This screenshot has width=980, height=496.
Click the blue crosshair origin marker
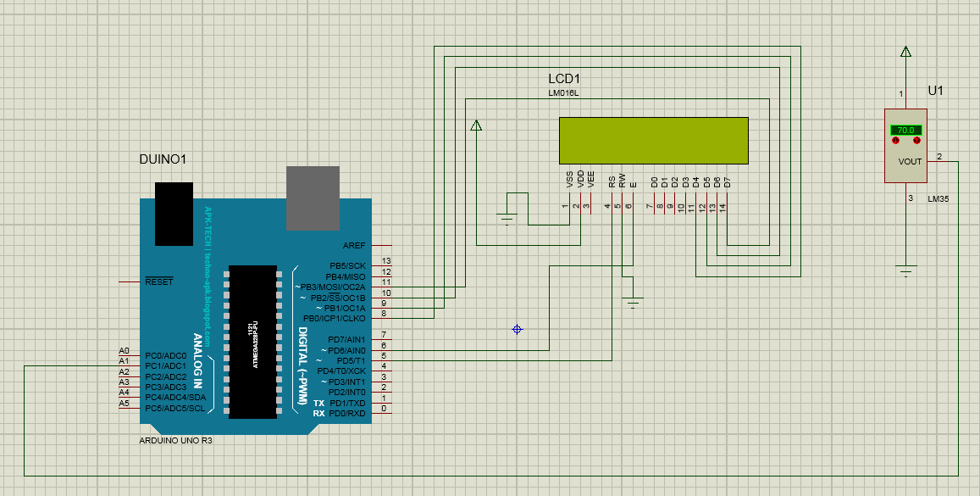pos(517,329)
